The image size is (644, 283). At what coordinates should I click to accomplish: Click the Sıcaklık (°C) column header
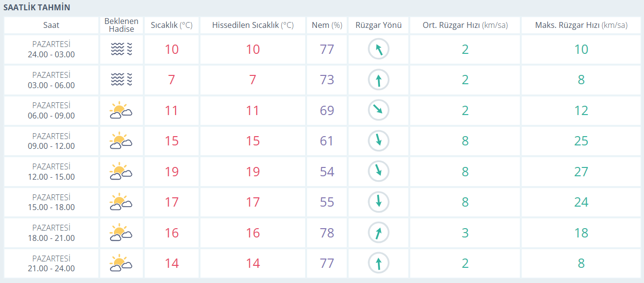point(172,25)
